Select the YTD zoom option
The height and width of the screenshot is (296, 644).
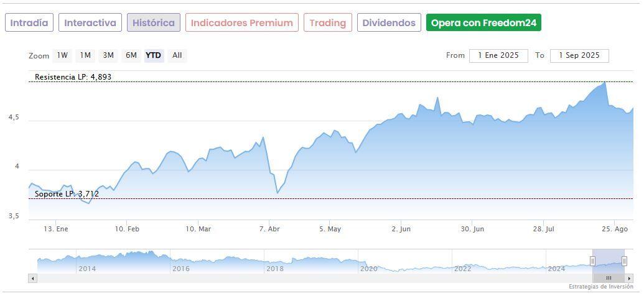tap(154, 55)
